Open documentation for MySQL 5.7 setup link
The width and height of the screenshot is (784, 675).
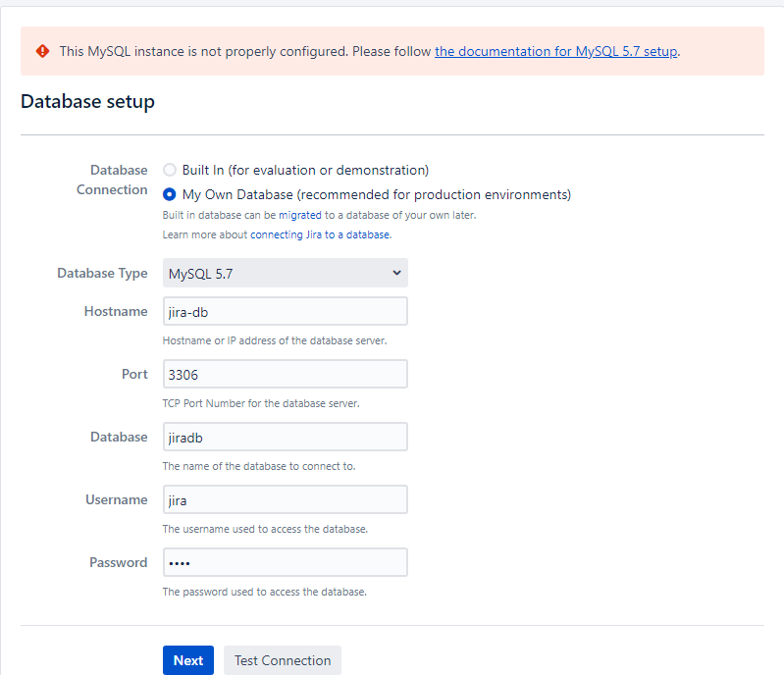556,51
